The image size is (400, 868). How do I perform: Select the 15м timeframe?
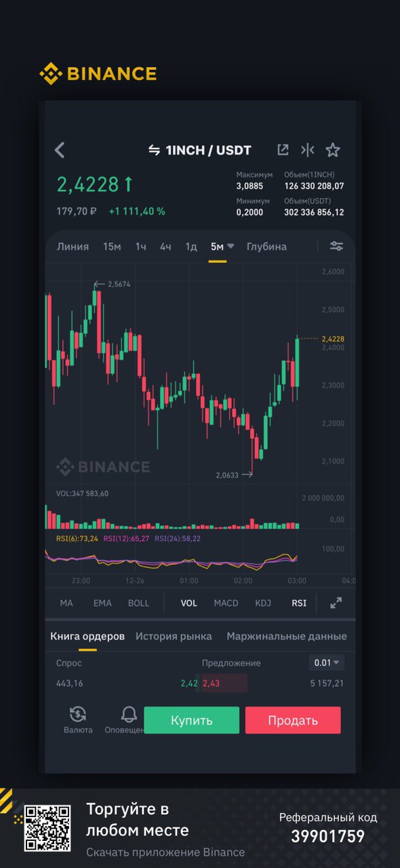coord(112,246)
